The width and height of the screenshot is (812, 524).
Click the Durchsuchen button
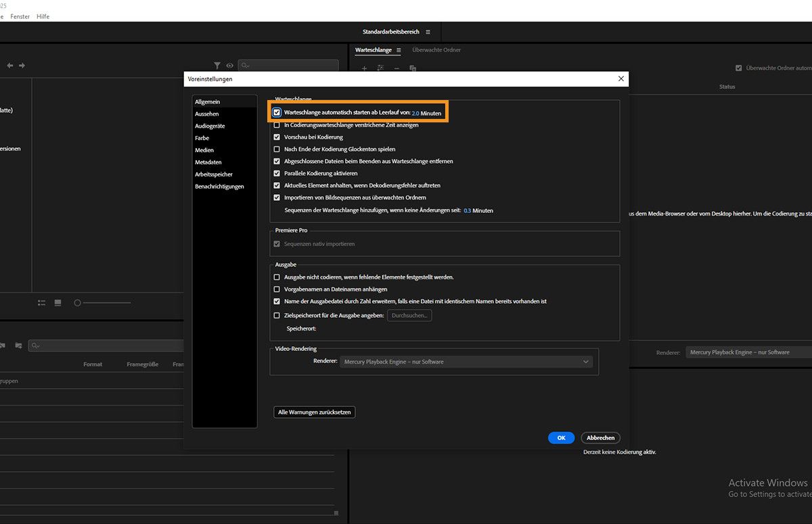409,316
